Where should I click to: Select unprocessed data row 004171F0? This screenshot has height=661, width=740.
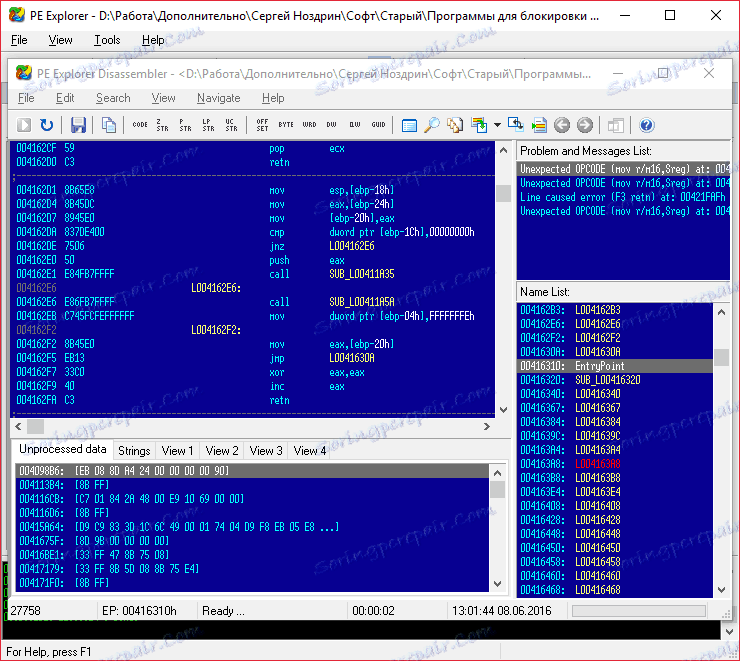[252, 583]
